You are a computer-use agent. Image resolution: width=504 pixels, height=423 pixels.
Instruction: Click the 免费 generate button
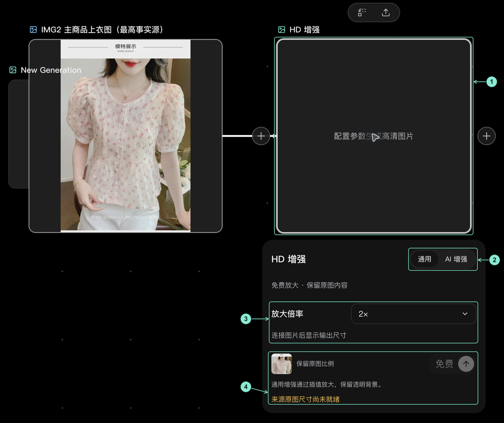pos(451,364)
